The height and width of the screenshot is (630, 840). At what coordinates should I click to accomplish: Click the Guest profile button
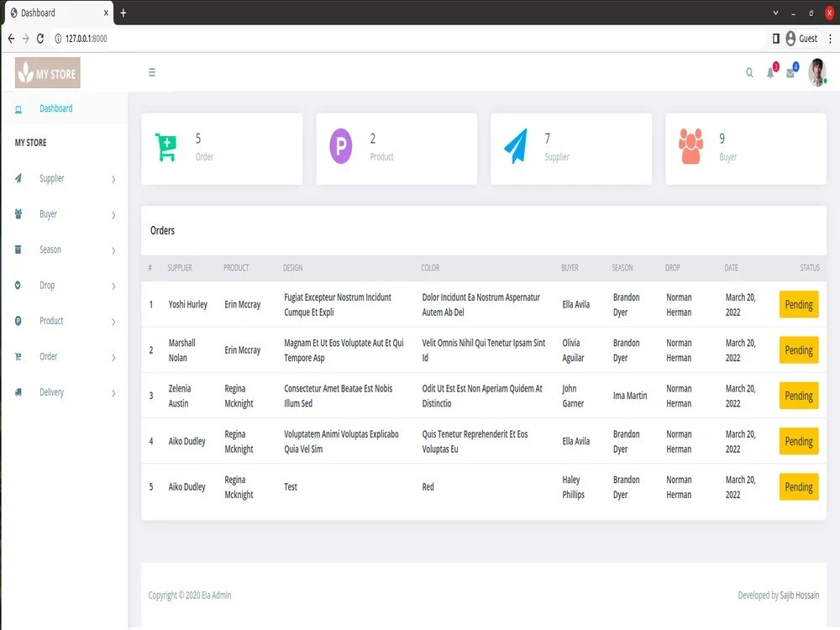pyautogui.click(x=802, y=39)
